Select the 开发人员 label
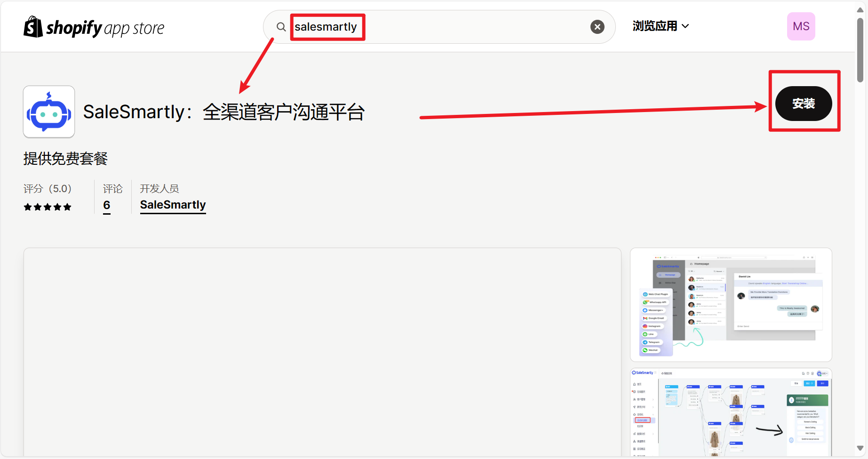 [159, 189]
